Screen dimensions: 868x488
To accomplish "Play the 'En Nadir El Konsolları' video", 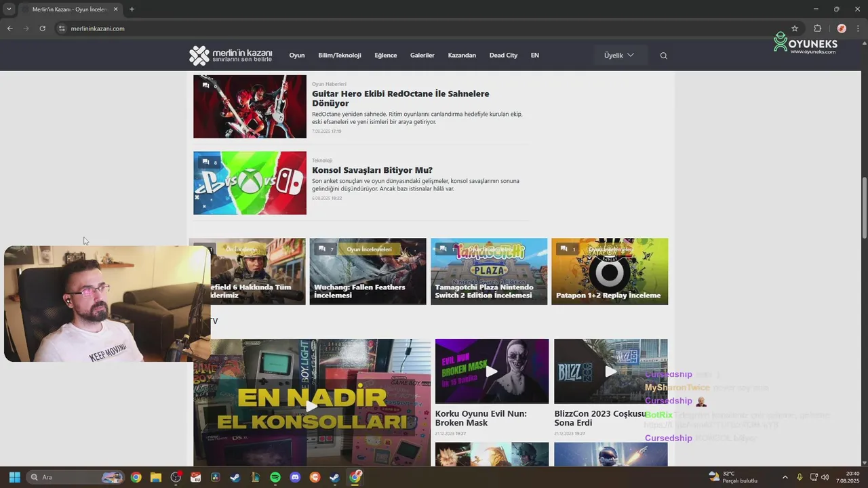I will (311, 406).
